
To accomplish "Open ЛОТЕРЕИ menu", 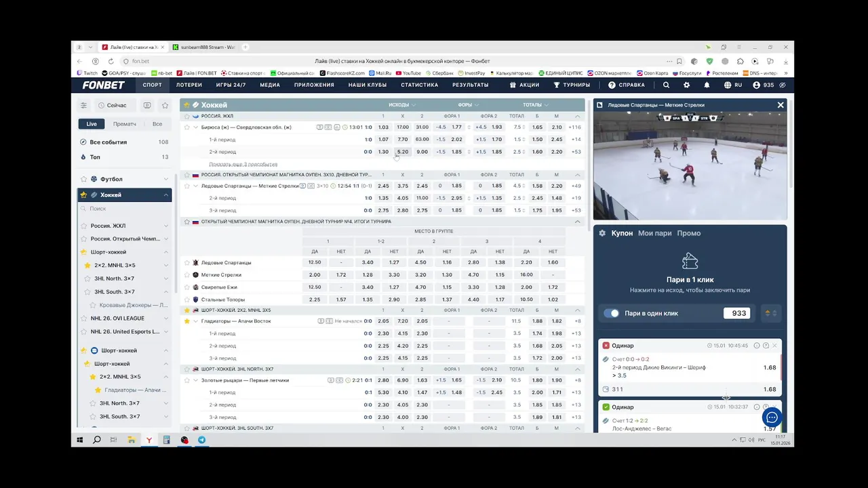I will pyautogui.click(x=189, y=85).
